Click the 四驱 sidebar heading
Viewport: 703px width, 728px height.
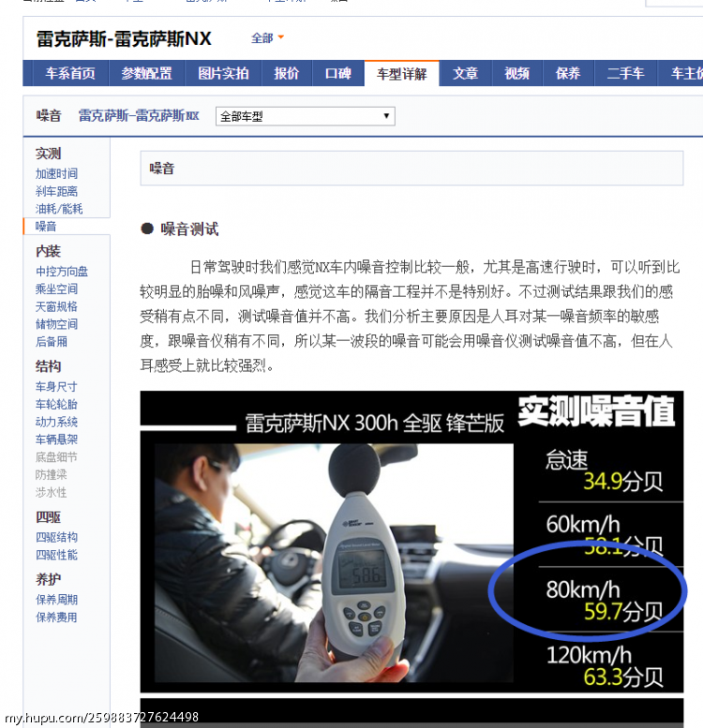pyautogui.click(x=49, y=517)
